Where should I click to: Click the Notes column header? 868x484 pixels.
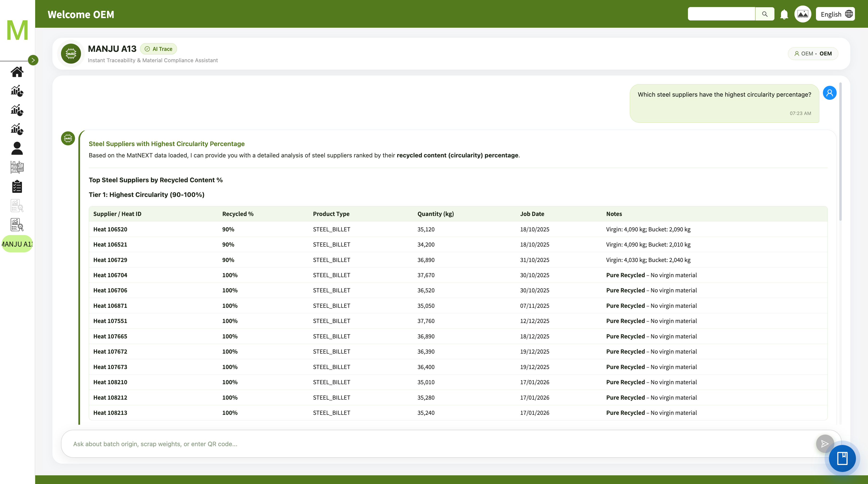(614, 214)
